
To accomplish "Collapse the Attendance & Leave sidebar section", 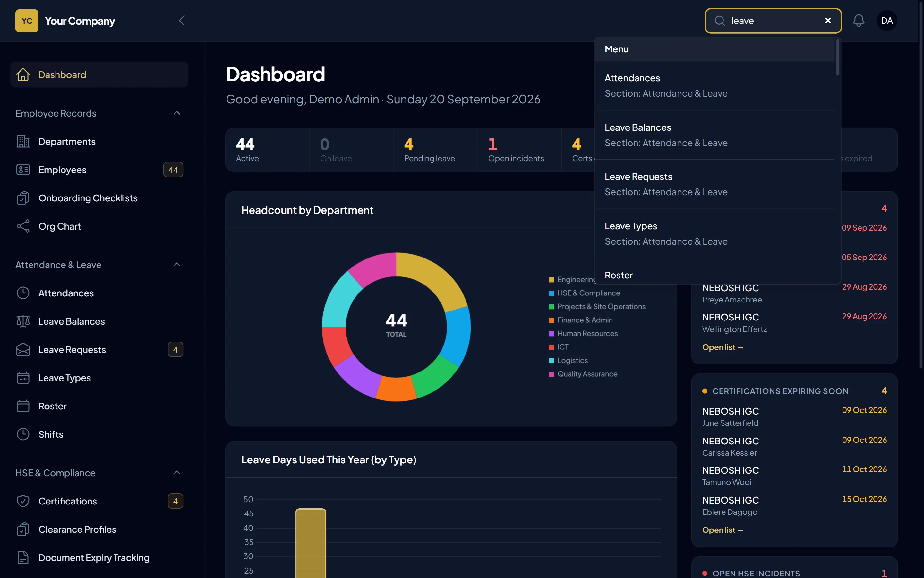I will [177, 265].
